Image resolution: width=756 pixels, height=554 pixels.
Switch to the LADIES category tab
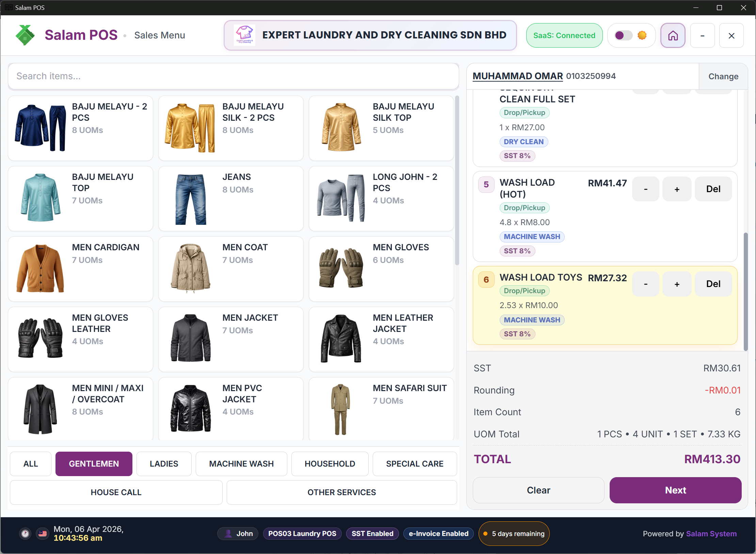coord(164,464)
